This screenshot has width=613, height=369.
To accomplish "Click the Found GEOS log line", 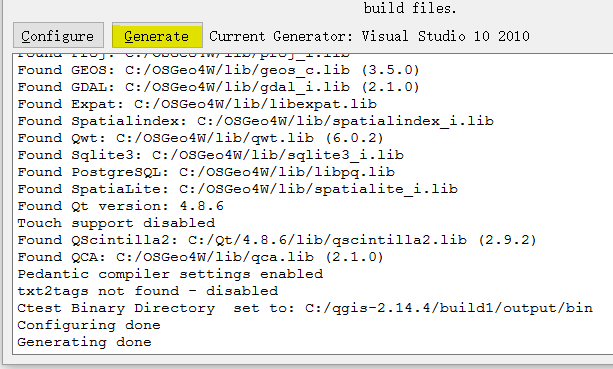I will point(218,70).
